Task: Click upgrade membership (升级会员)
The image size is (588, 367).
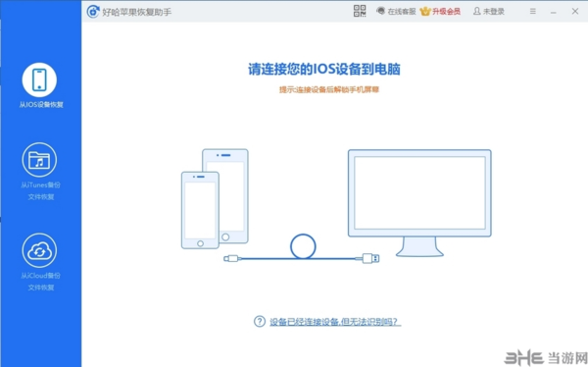Action: click(440, 11)
